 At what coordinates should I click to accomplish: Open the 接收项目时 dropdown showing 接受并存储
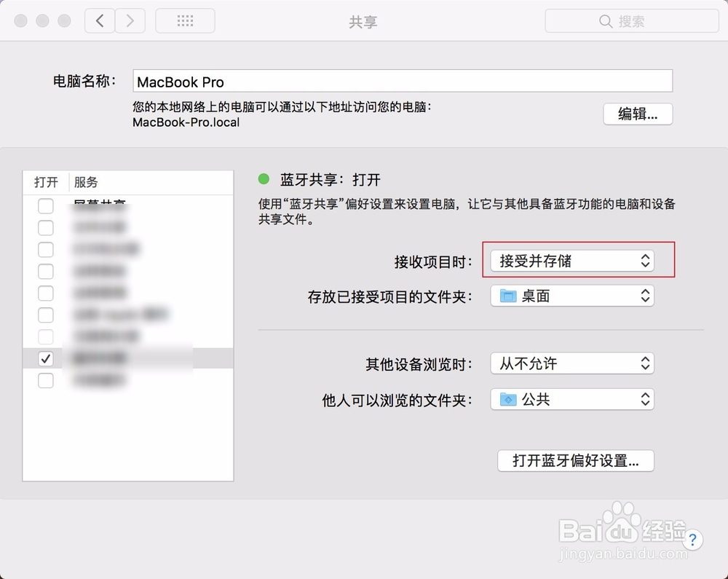click(572, 261)
